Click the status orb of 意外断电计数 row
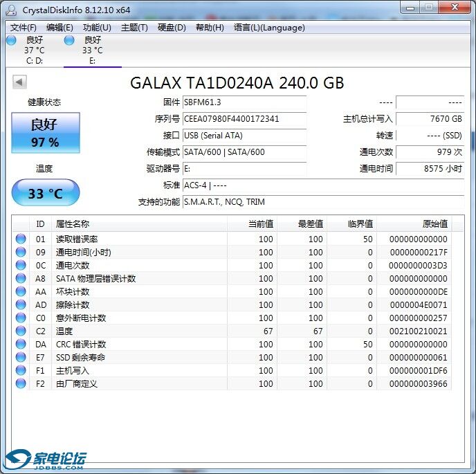The height and width of the screenshot is (474, 476). (21, 318)
